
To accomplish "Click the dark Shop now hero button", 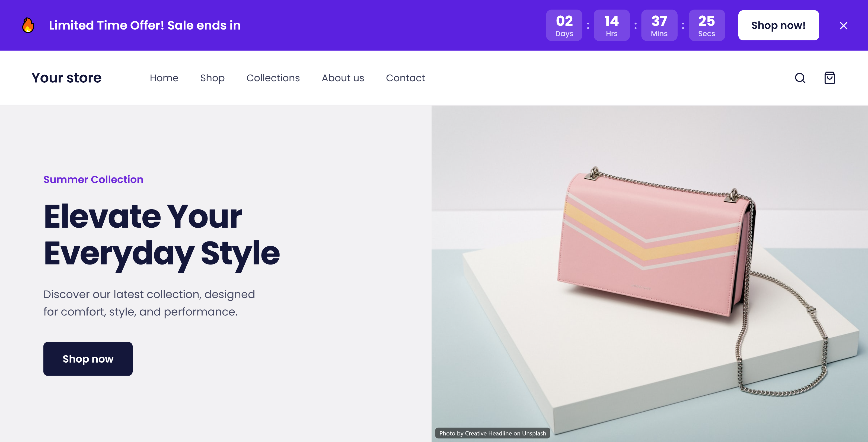I will 88,359.
